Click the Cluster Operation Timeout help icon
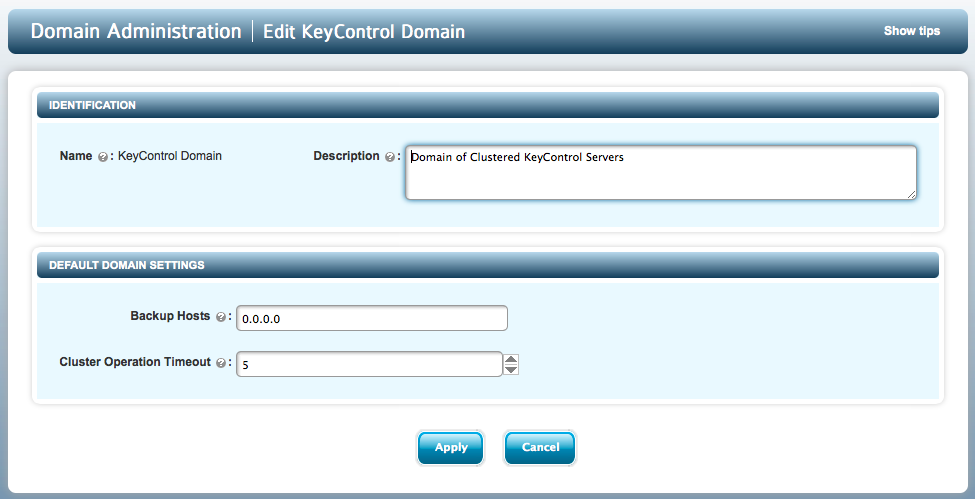The image size is (975, 499). pos(221,363)
